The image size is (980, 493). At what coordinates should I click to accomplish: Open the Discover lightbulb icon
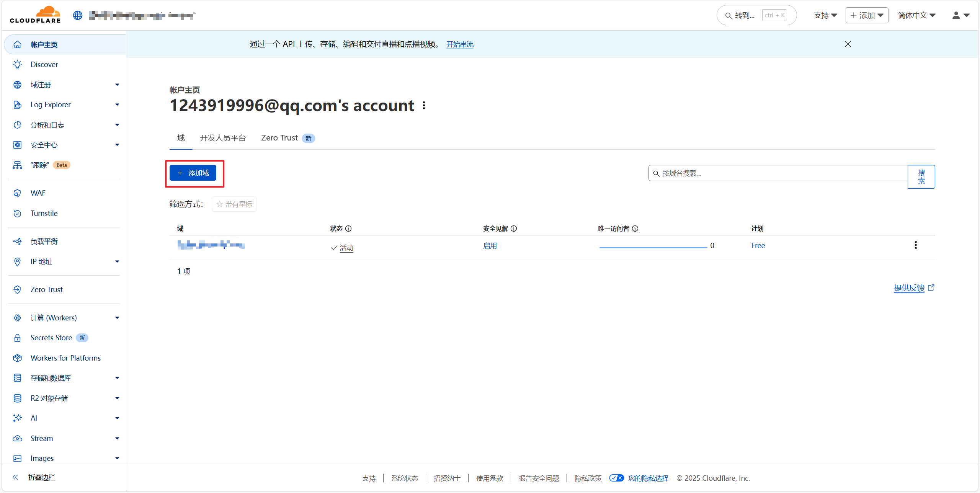click(x=17, y=64)
